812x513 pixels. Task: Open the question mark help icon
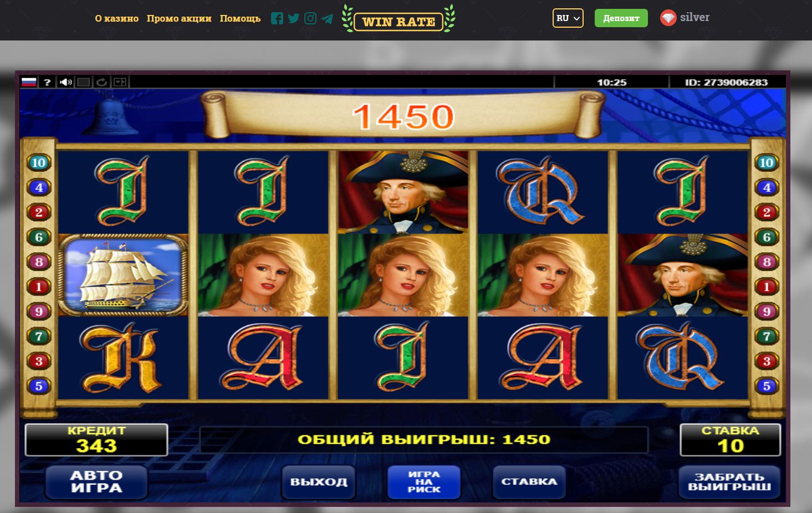coord(47,82)
